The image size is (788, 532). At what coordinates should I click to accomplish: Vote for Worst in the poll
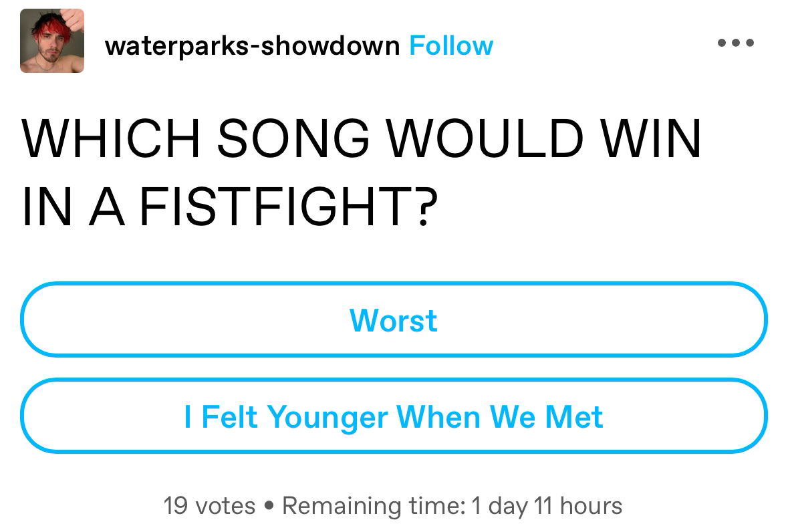(394, 319)
